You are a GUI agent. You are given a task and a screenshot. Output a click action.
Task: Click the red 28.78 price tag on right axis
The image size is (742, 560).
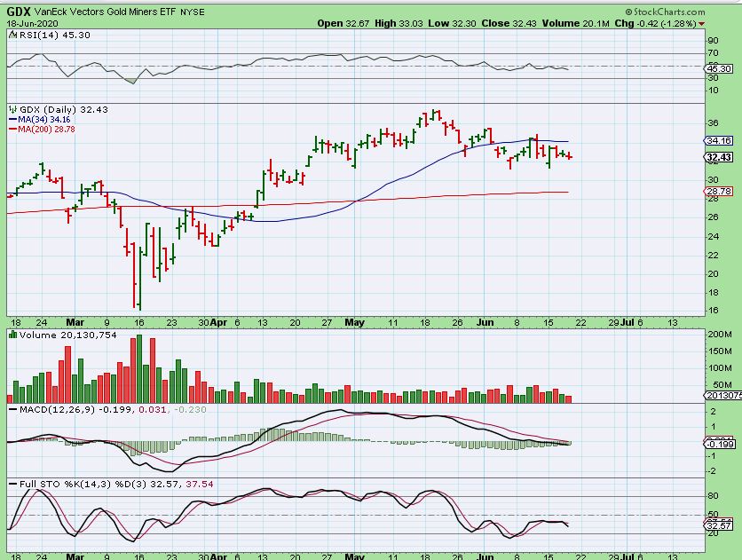pos(719,192)
